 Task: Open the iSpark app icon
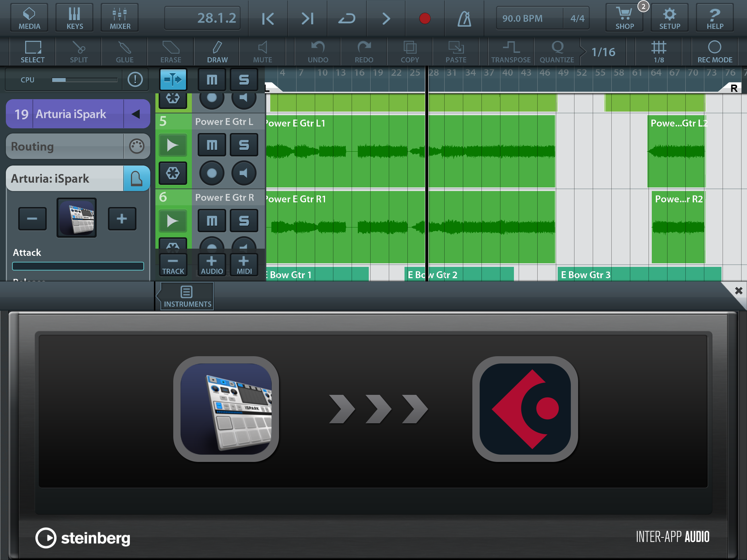(x=226, y=409)
